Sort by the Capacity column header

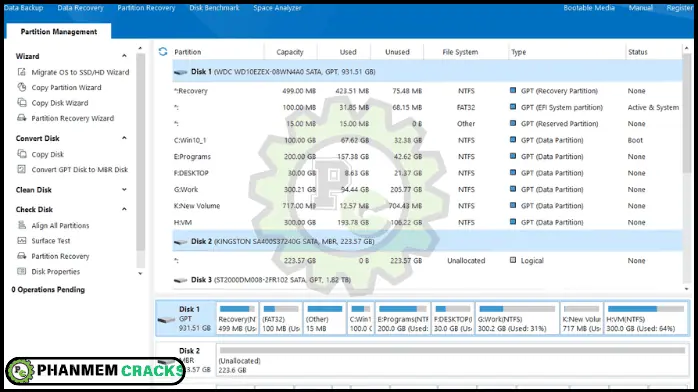click(x=290, y=52)
